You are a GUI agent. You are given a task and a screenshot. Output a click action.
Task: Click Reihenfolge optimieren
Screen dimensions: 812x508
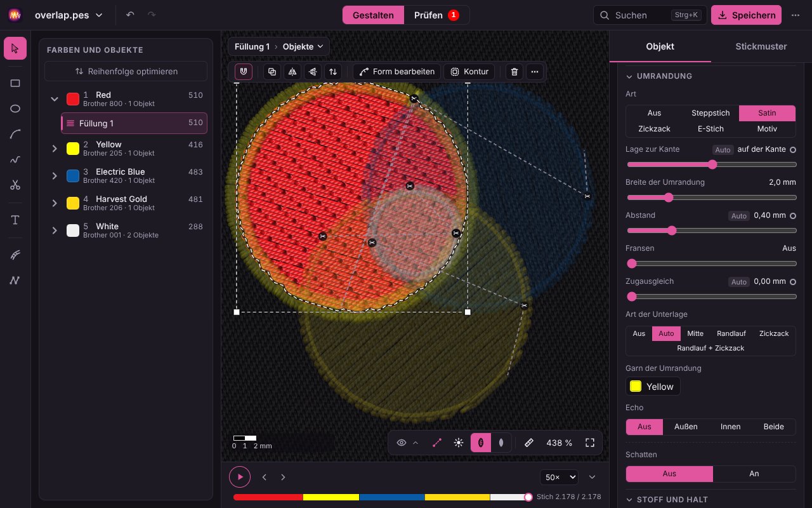point(126,71)
